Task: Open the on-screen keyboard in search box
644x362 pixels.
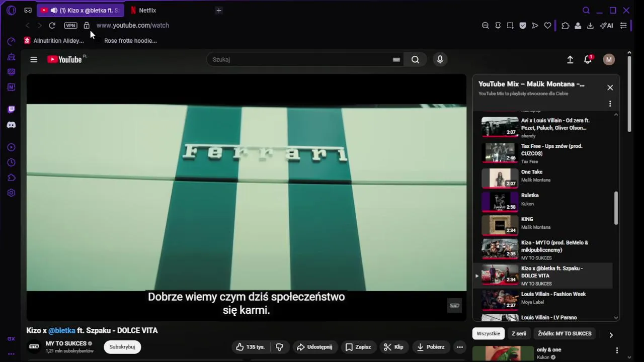Action: click(x=396, y=59)
